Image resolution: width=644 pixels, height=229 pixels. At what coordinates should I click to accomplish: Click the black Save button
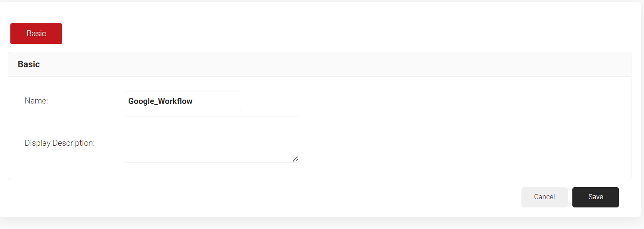pos(595,197)
